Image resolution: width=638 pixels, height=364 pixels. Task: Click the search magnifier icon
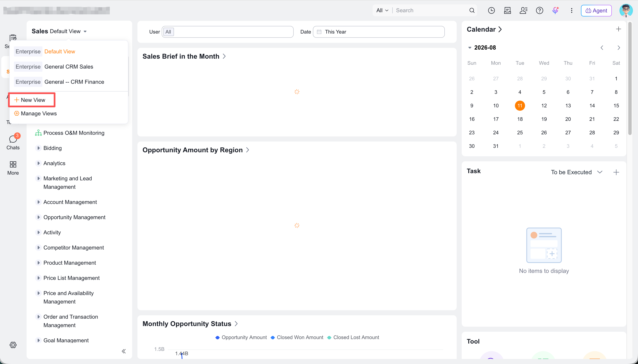click(472, 11)
